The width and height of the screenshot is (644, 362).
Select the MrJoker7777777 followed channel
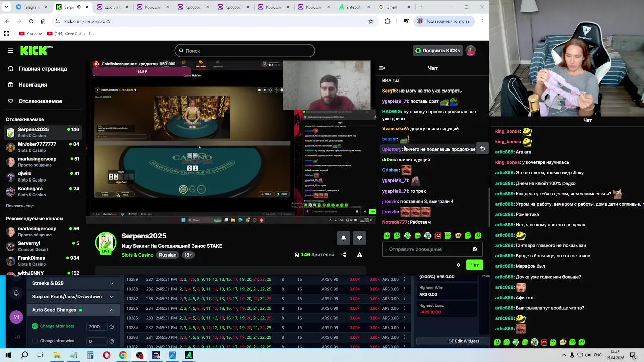click(43, 147)
